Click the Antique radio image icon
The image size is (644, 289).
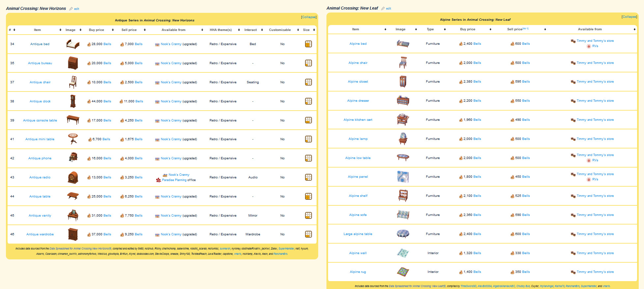[72, 177]
